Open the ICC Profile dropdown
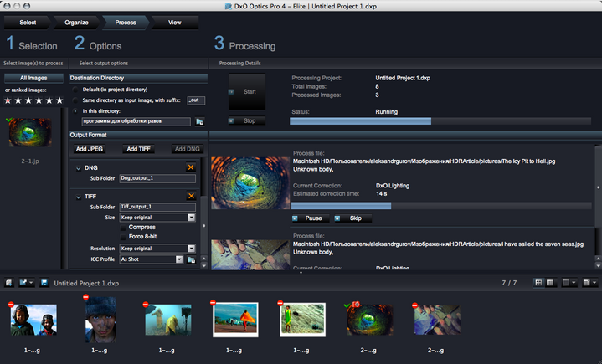This screenshot has height=364, width=602. point(179,259)
